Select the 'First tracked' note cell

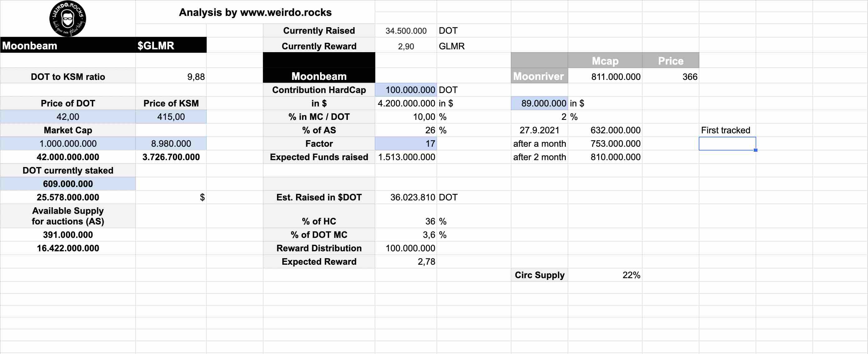727,130
